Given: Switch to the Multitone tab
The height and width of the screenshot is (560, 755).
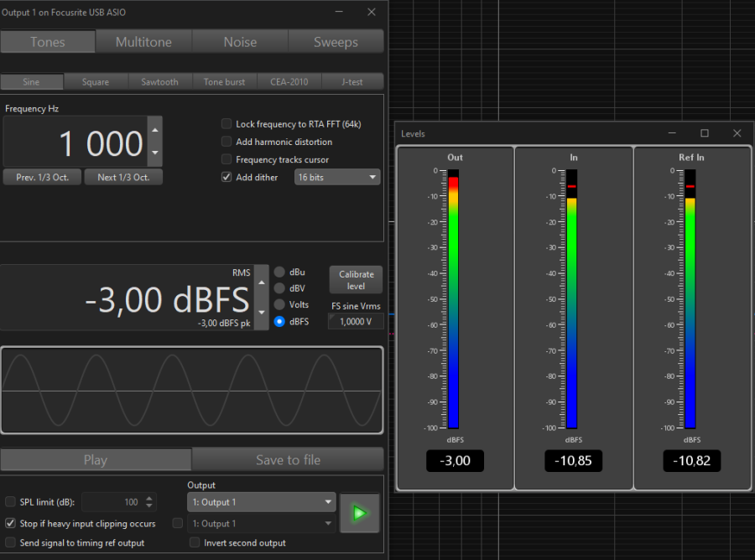Looking at the screenshot, I should click(x=143, y=42).
